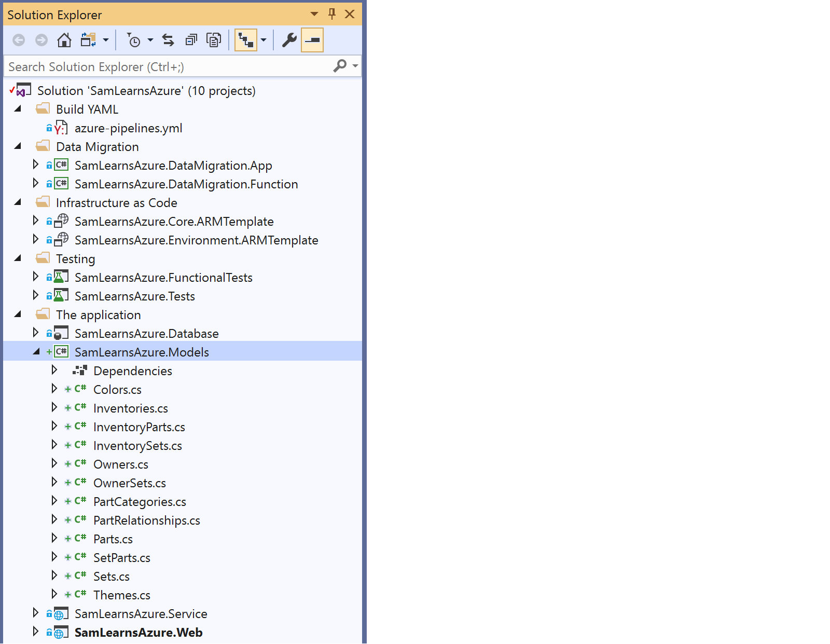Open the window position dropdown in the title bar

(314, 14)
